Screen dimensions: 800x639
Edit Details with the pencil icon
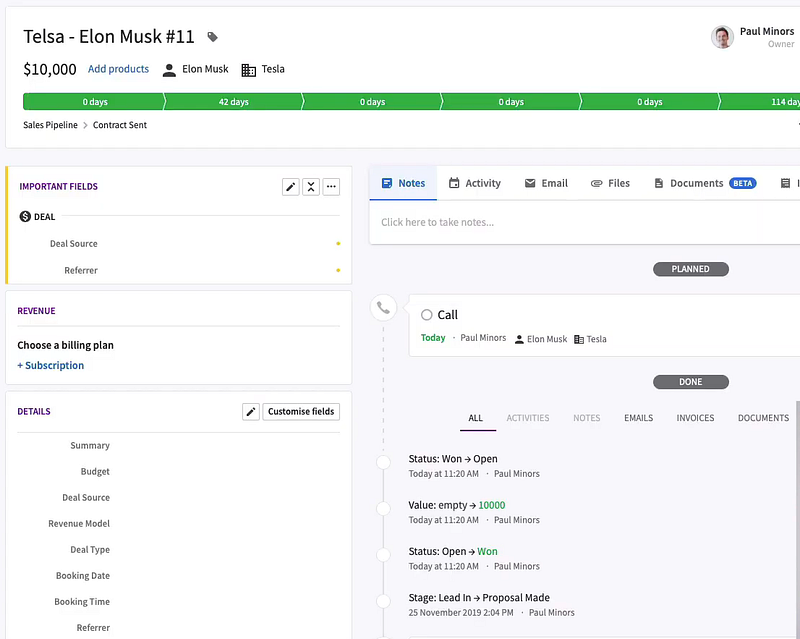tap(251, 411)
